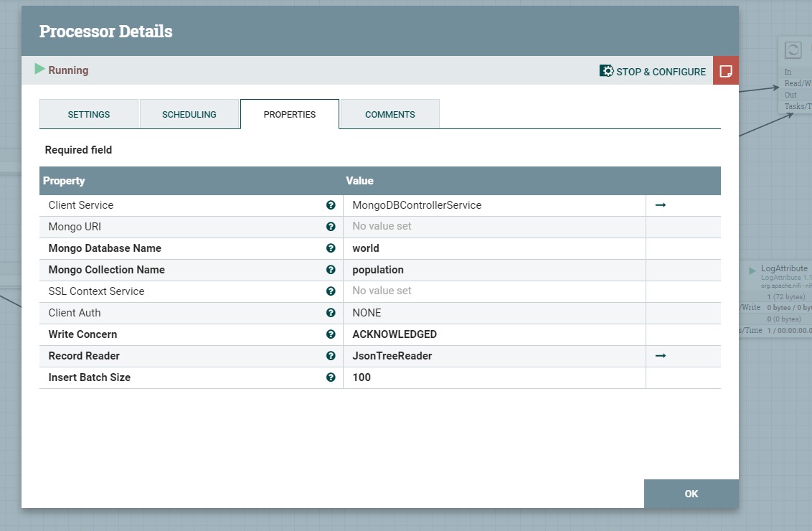Click the help icon beside Client Auth
812x531 pixels.
331,312
